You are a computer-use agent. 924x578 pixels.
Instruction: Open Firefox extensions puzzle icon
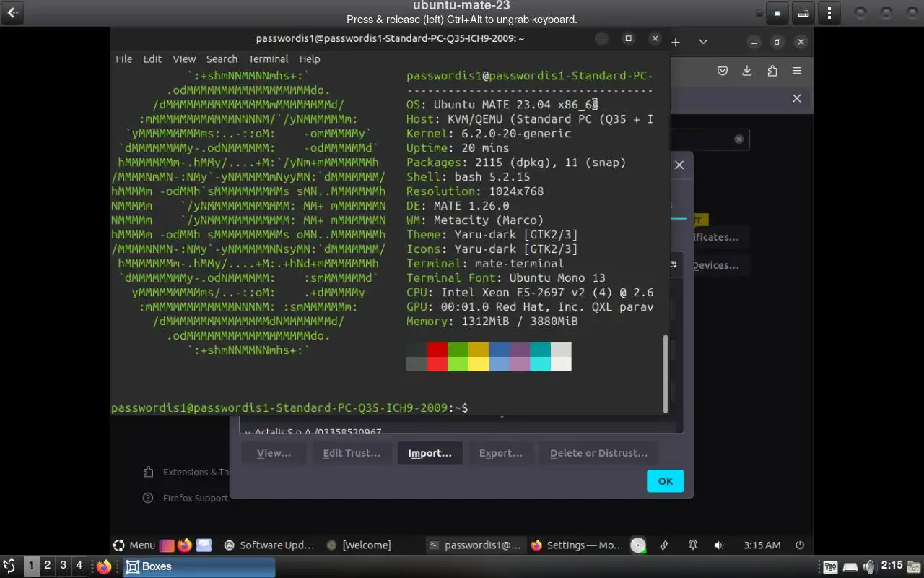(772, 71)
